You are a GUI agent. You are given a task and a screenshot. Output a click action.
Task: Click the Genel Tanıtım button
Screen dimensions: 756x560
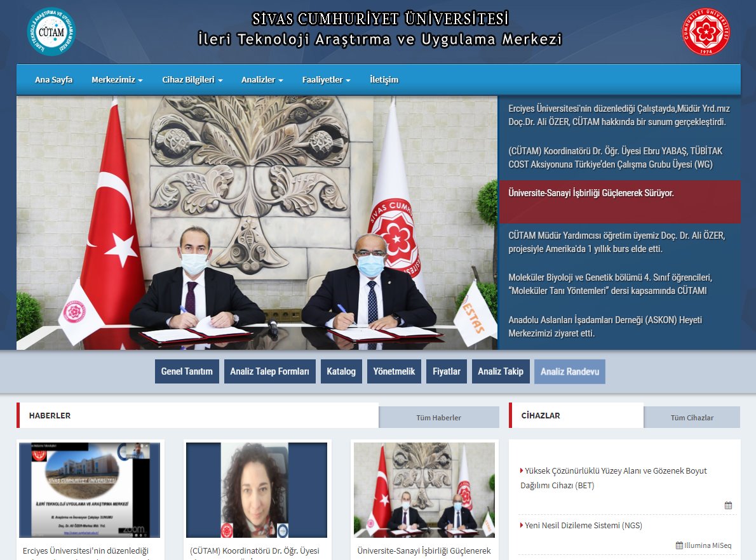[x=187, y=371]
